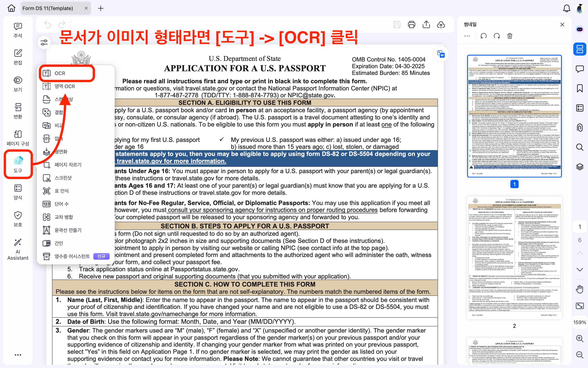Select page 1 thumbnail
588x368 pixels.
coord(514,116)
